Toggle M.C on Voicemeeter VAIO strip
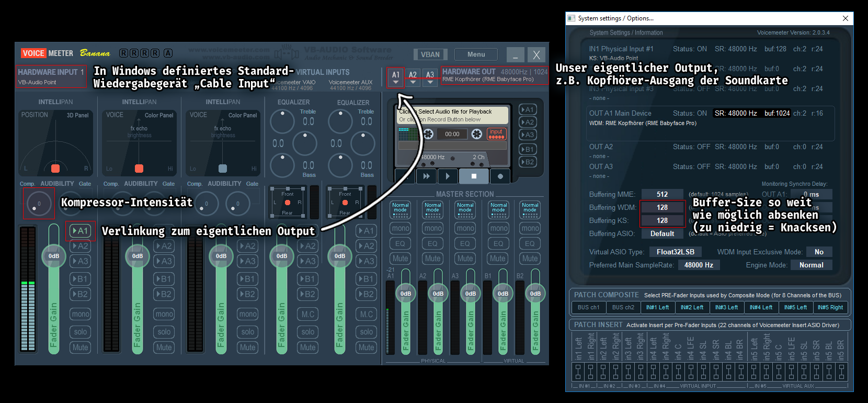The width and height of the screenshot is (868, 403). [x=308, y=314]
